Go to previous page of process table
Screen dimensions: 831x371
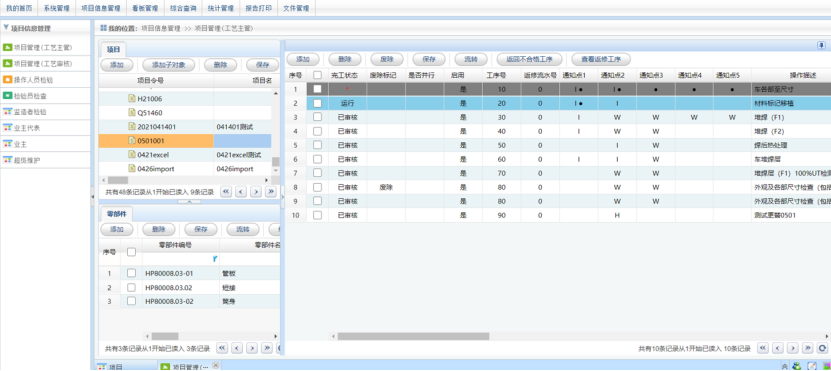[x=777, y=348]
